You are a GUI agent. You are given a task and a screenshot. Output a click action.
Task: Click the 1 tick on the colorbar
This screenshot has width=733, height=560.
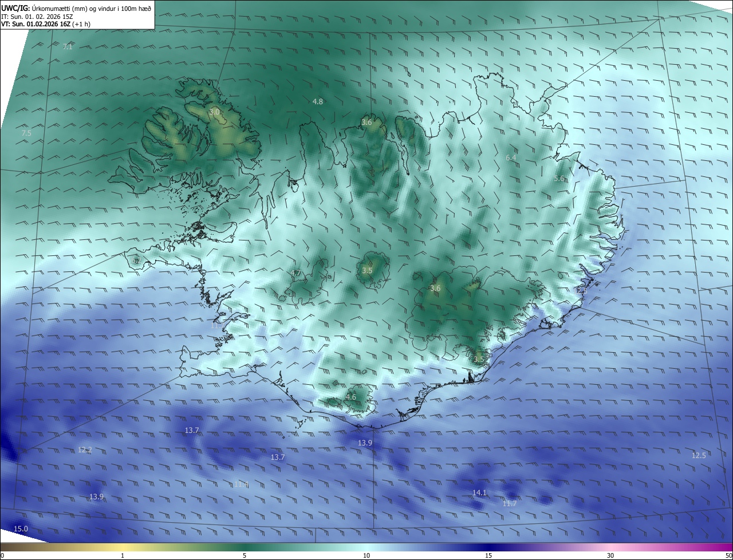(x=123, y=556)
